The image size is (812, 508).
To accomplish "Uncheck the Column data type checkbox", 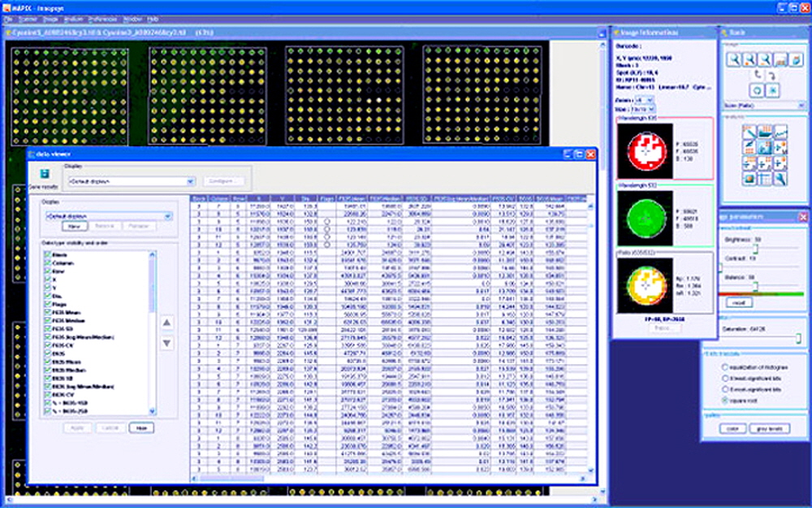I will 48,263.
